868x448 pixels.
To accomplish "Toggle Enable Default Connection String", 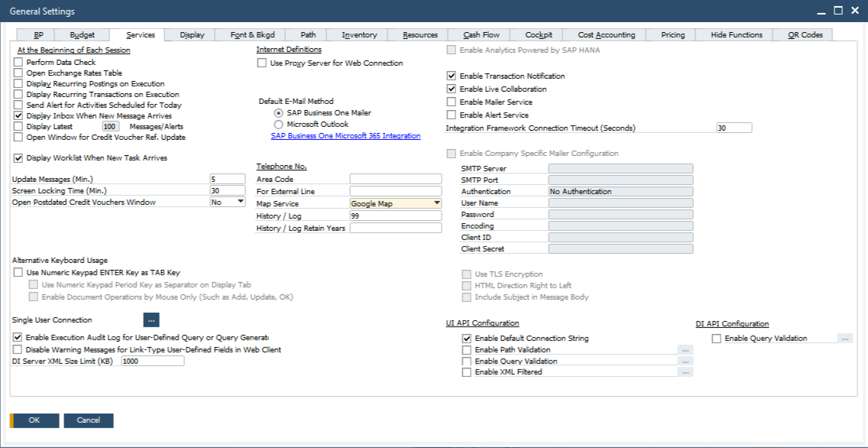I will (x=467, y=339).
